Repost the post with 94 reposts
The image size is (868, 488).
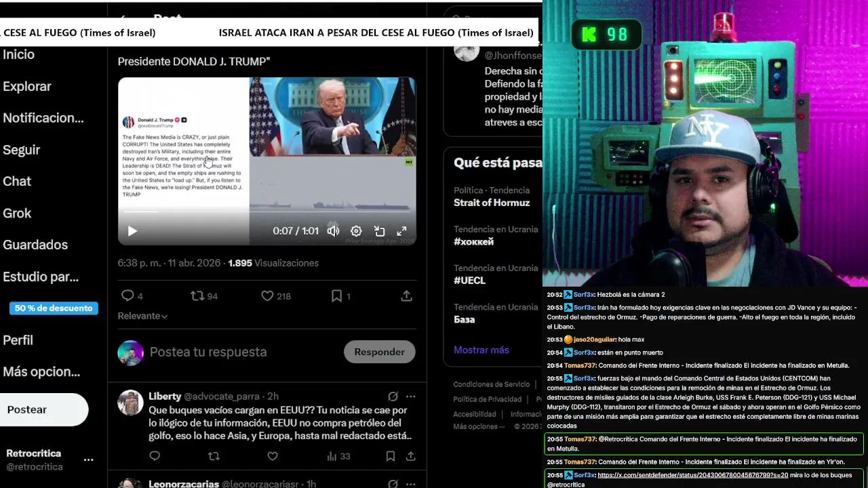point(203,296)
